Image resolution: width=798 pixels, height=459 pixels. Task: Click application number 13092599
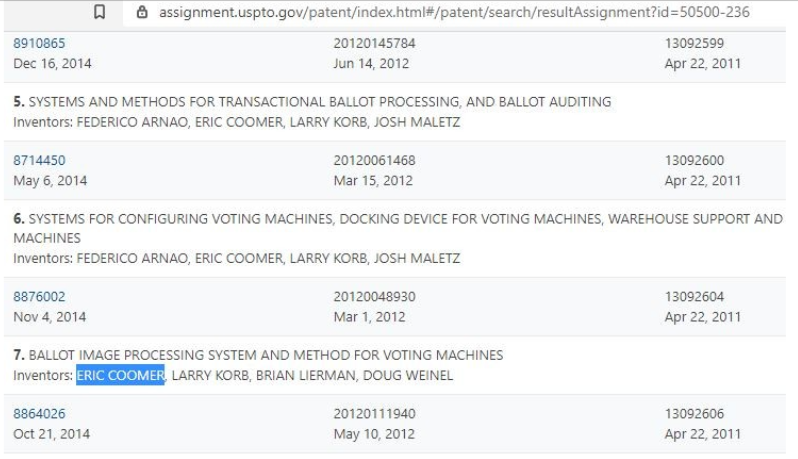[x=694, y=43]
